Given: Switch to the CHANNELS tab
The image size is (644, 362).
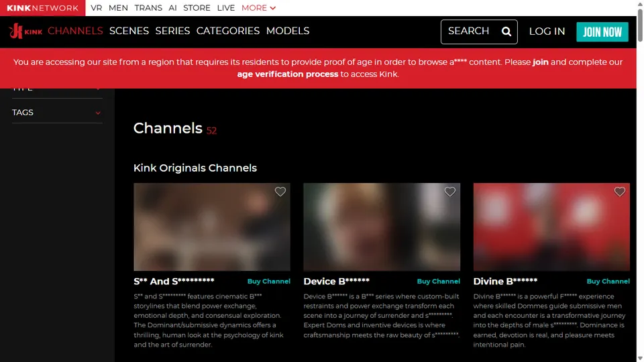Looking at the screenshot, I should (x=75, y=31).
